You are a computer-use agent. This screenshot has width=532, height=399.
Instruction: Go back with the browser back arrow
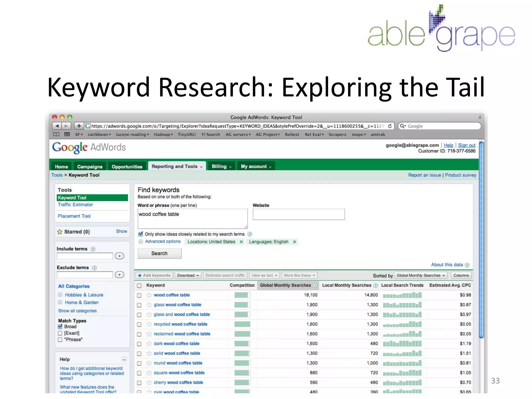(57, 126)
